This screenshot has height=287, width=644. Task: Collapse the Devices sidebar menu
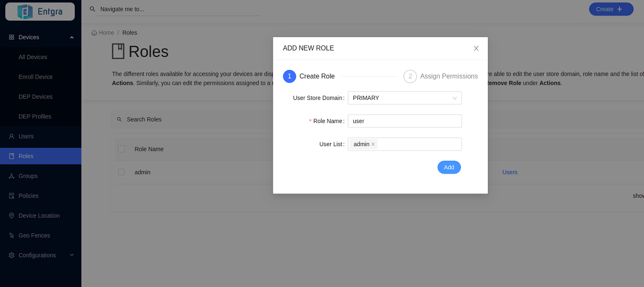72,37
